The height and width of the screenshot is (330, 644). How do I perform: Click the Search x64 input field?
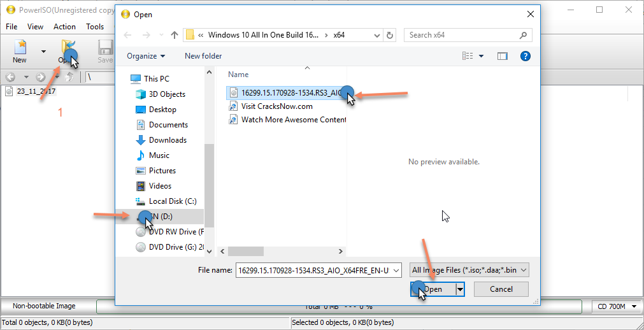point(468,35)
